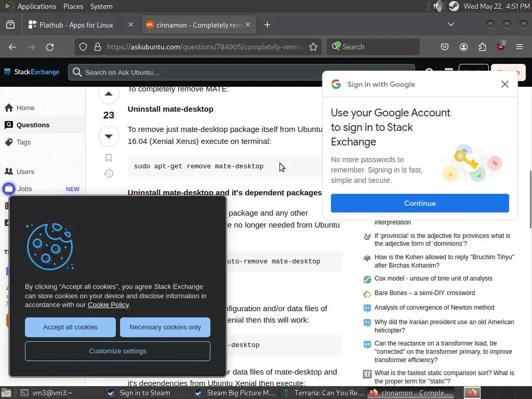Switch to the Flathub - Apps for Linux tab
Screen dimensions: 532x399
[x=76, y=25]
